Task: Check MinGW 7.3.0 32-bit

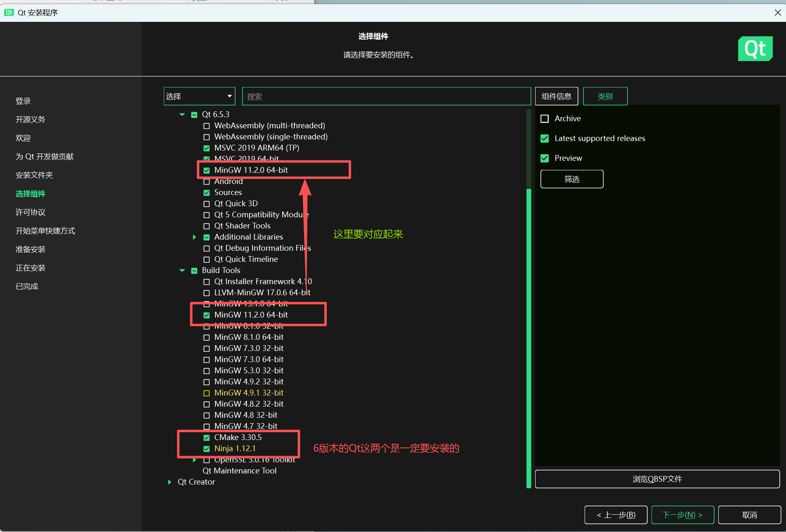Action: coord(207,349)
